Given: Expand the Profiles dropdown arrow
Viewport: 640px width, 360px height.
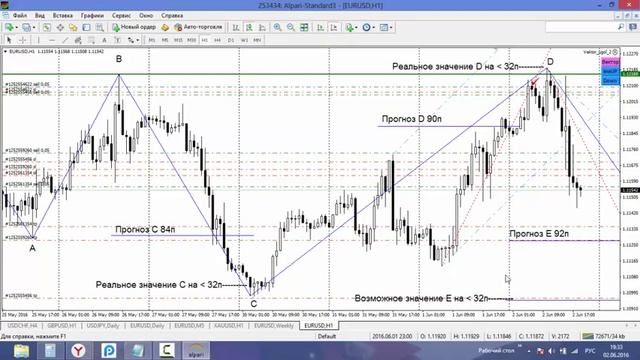Looking at the screenshot, I should pyautogui.click(x=34, y=27).
